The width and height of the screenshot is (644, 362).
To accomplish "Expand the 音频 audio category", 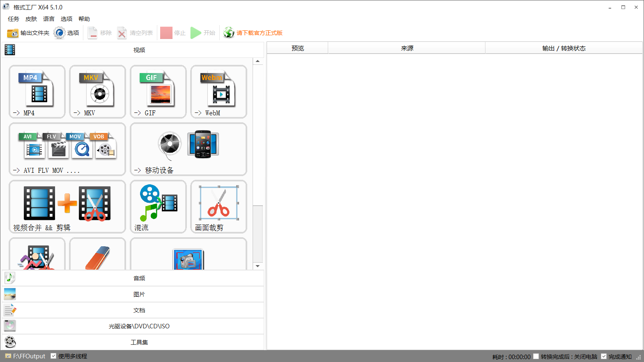I will coord(133,278).
